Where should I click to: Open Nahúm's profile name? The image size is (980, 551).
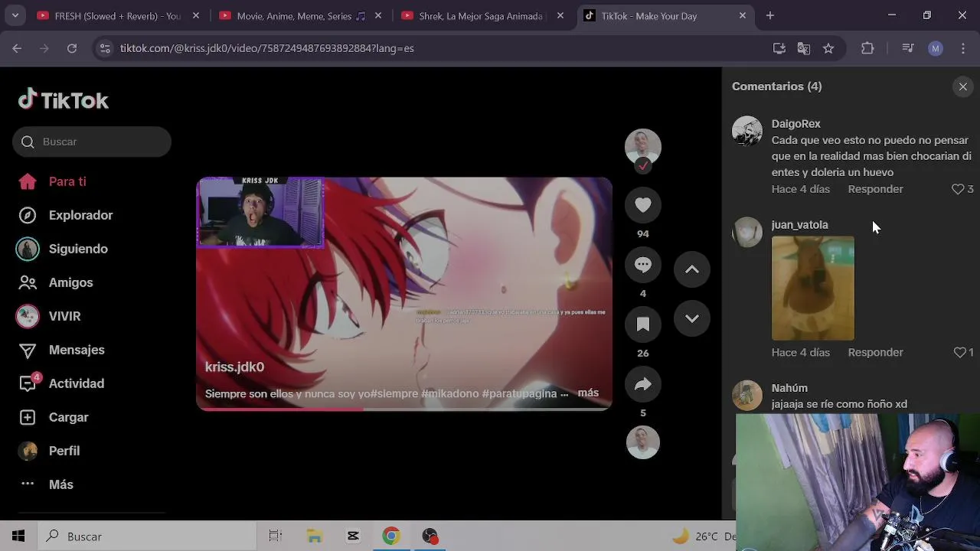[x=789, y=388]
